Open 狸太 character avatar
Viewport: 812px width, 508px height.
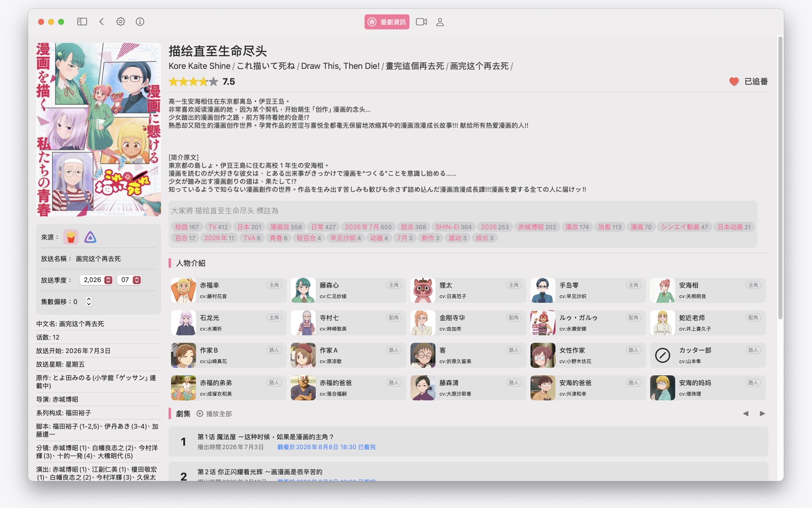(x=423, y=290)
